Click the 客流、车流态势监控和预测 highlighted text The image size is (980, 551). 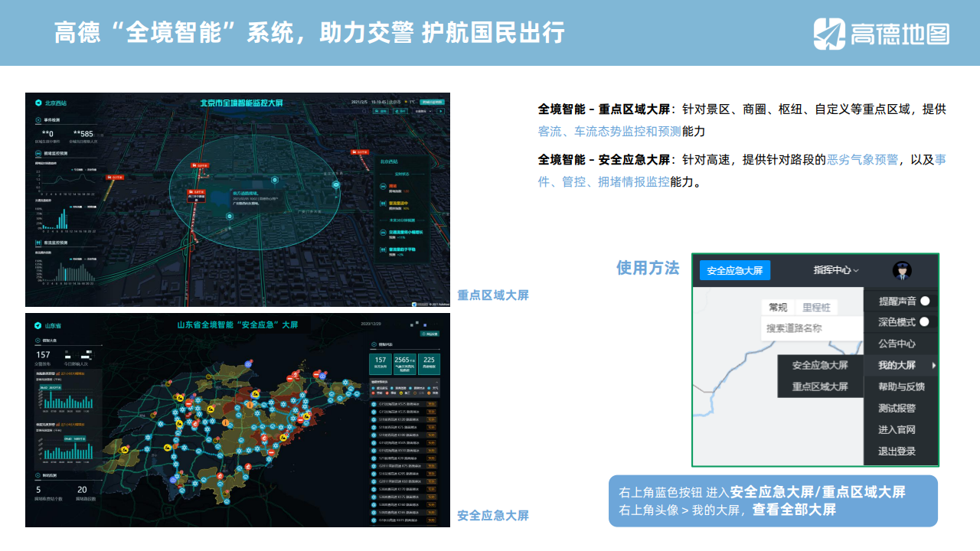609,131
